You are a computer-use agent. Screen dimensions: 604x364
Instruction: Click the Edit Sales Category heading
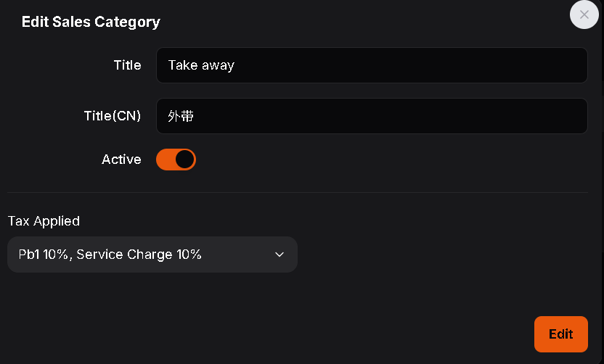pos(91,22)
